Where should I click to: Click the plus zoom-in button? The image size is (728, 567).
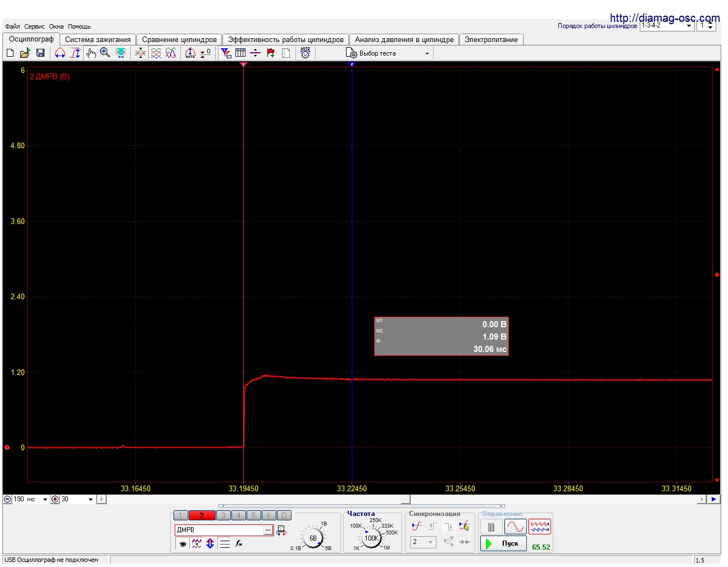pos(55,499)
